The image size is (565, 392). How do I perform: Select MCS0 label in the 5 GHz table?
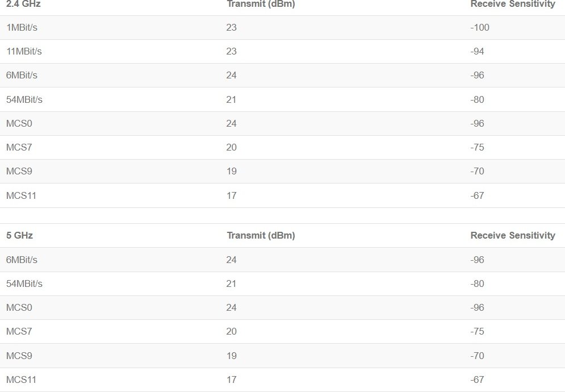[x=19, y=307]
